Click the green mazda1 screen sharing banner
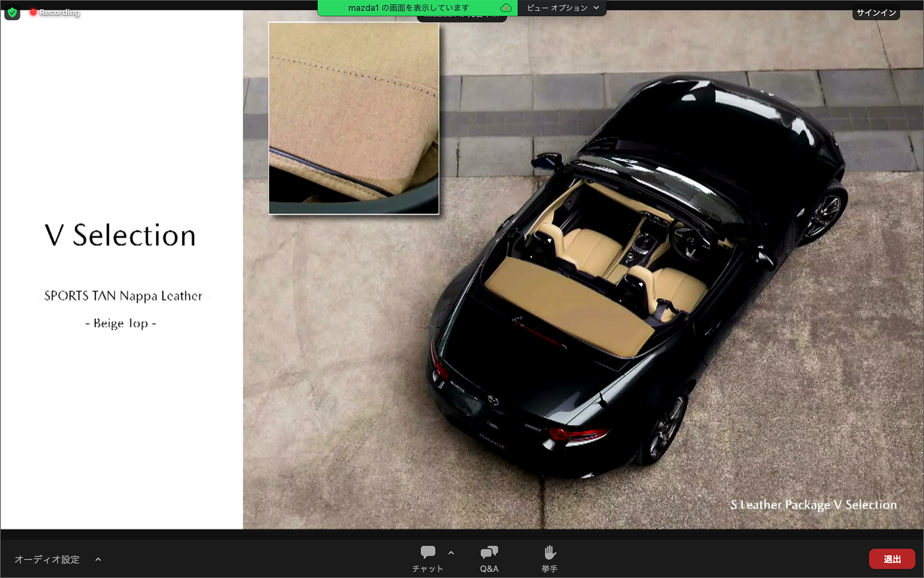This screenshot has width=924, height=578. point(408,8)
